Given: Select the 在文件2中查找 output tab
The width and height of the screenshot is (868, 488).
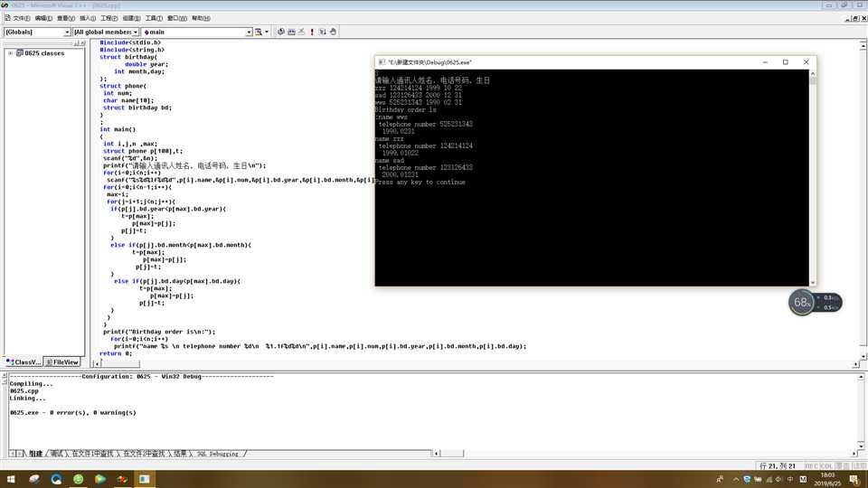Looking at the screenshot, I should 144,454.
